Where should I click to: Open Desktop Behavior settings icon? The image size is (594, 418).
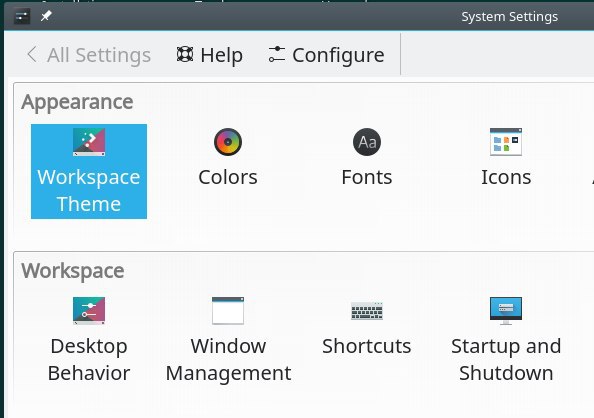pyautogui.click(x=89, y=311)
